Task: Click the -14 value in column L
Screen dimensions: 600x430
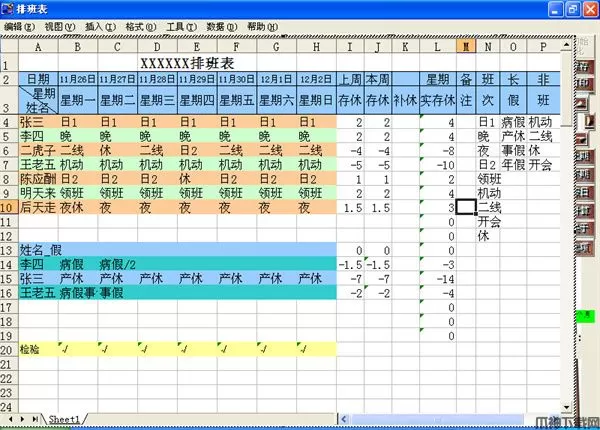Action: tap(438, 279)
